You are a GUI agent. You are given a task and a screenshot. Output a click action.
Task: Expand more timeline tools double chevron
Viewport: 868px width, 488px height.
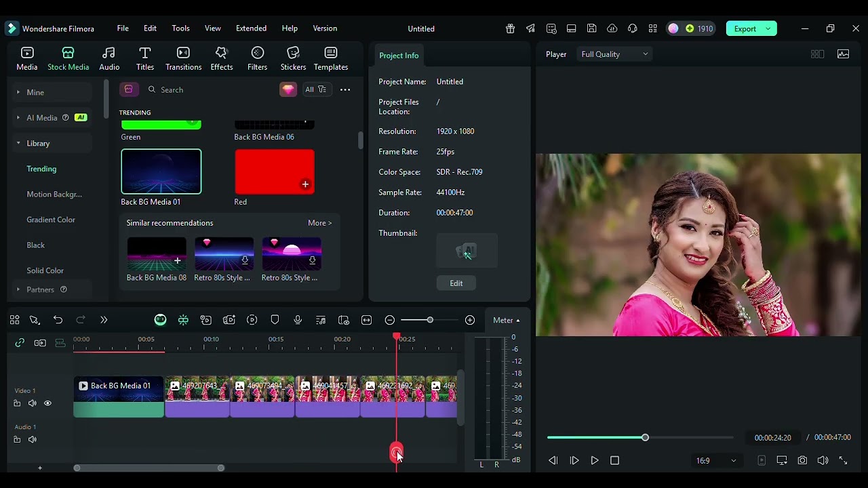(x=104, y=320)
